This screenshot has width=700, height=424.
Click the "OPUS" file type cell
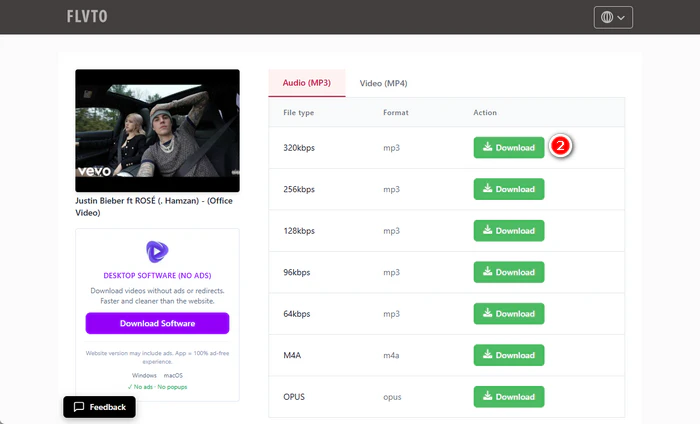(x=294, y=397)
